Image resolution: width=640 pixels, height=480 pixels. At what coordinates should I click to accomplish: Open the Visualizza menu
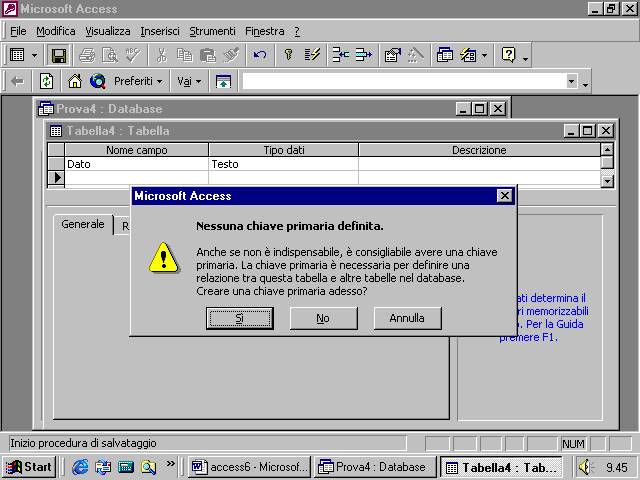point(108,31)
